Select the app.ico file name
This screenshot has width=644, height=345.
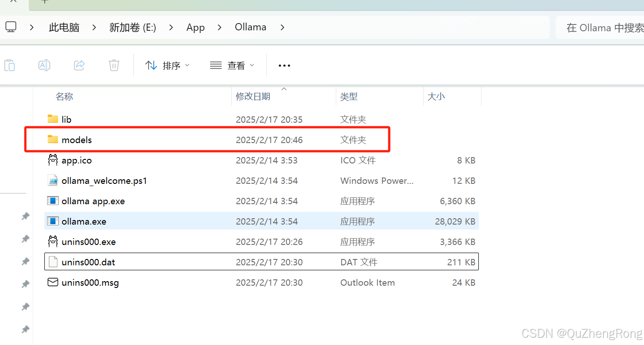click(x=77, y=160)
